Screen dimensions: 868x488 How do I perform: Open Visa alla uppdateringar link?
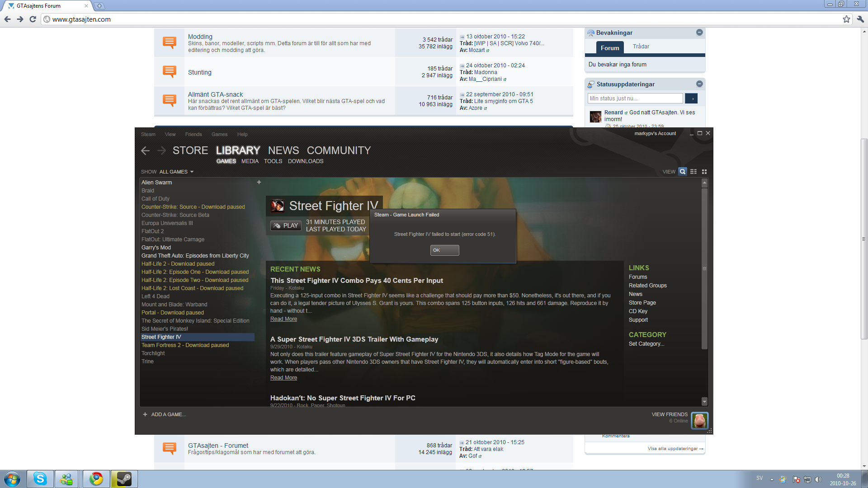[x=675, y=449]
